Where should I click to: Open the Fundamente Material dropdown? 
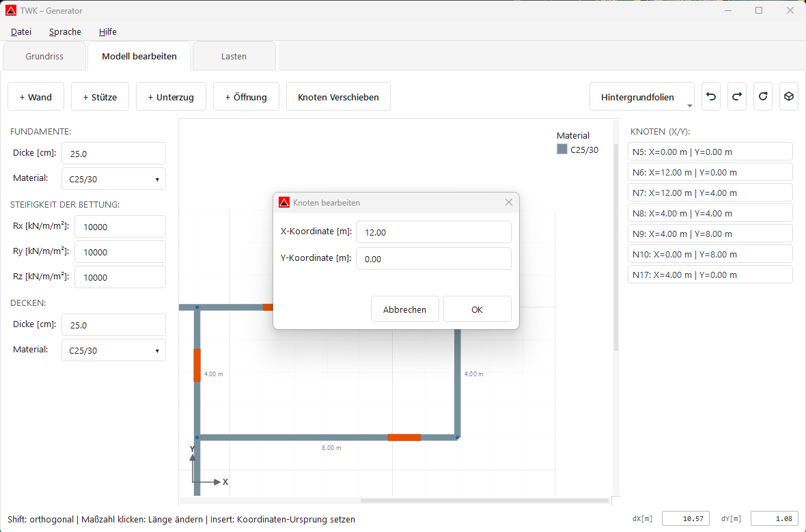click(x=113, y=179)
